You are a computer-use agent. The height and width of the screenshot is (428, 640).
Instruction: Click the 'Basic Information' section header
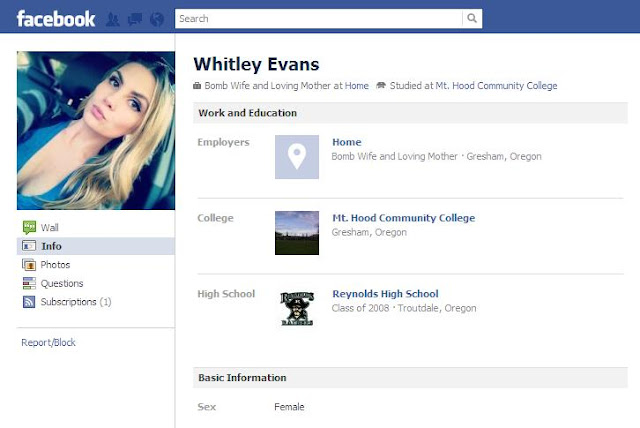[410, 378]
